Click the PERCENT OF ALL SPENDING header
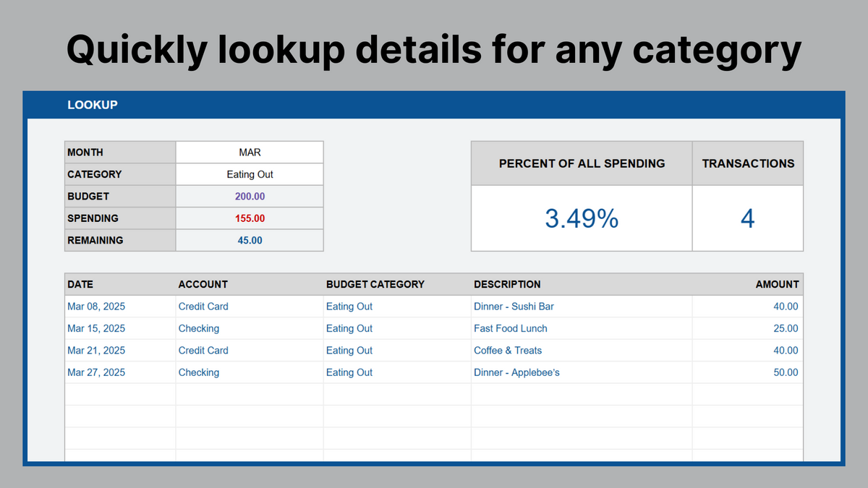This screenshot has width=868, height=488. (582, 163)
